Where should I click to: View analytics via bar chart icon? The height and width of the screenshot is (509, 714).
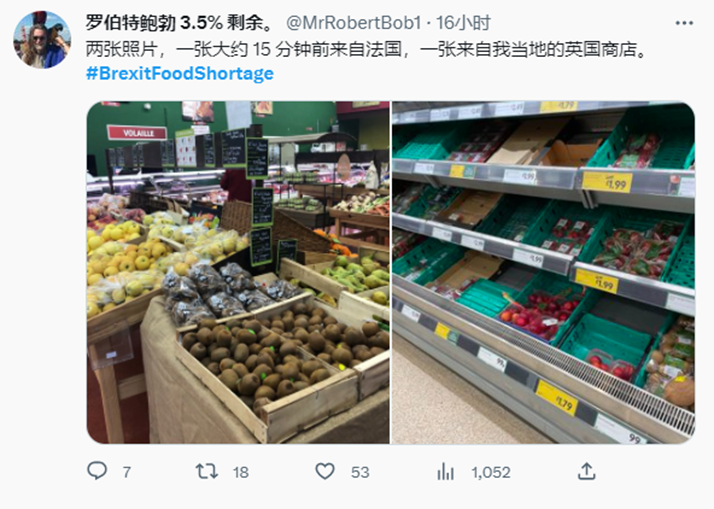[445, 472]
